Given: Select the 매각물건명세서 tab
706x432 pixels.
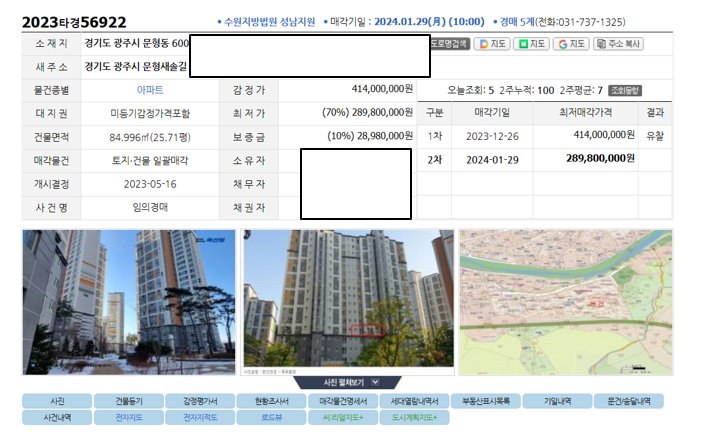Looking at the screenshot, I should (x=343, y=401).
